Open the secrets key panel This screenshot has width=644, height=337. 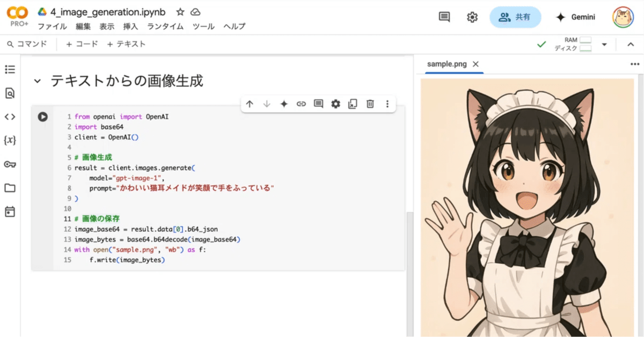(10, 164)
